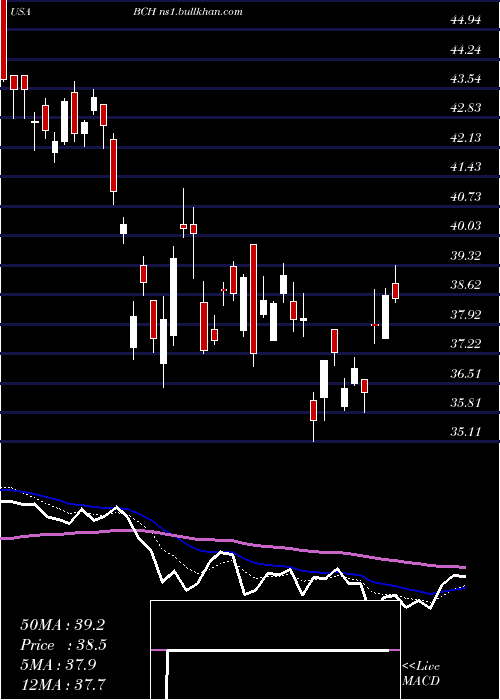Click the 43.54 price axis label
500x700 pixels.
pos(466,79)
